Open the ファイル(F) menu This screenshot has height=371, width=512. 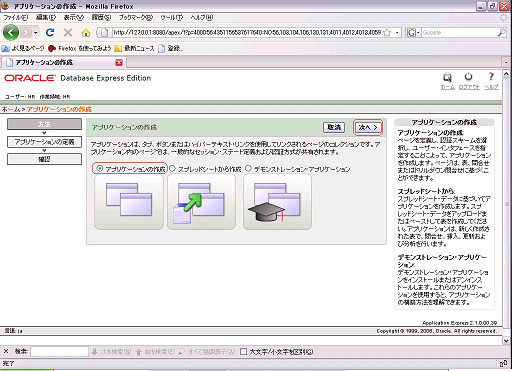(15, 17)
